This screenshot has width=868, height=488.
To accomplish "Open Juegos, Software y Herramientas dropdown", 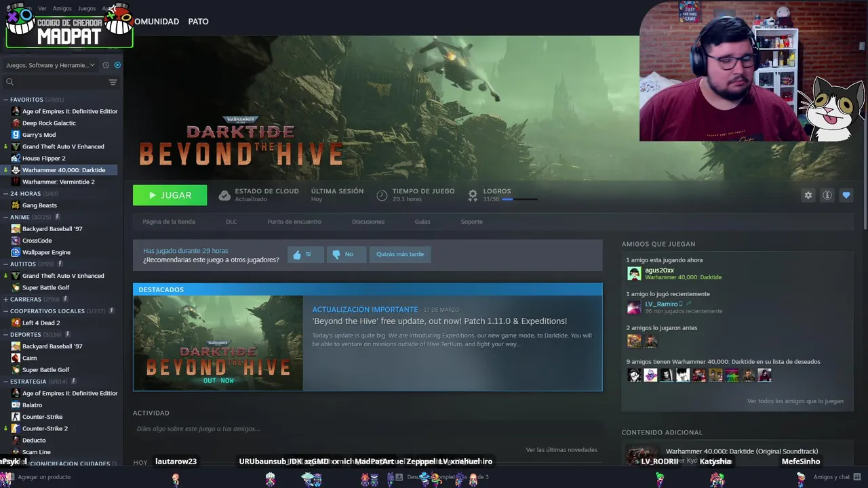I will (51, 65).
